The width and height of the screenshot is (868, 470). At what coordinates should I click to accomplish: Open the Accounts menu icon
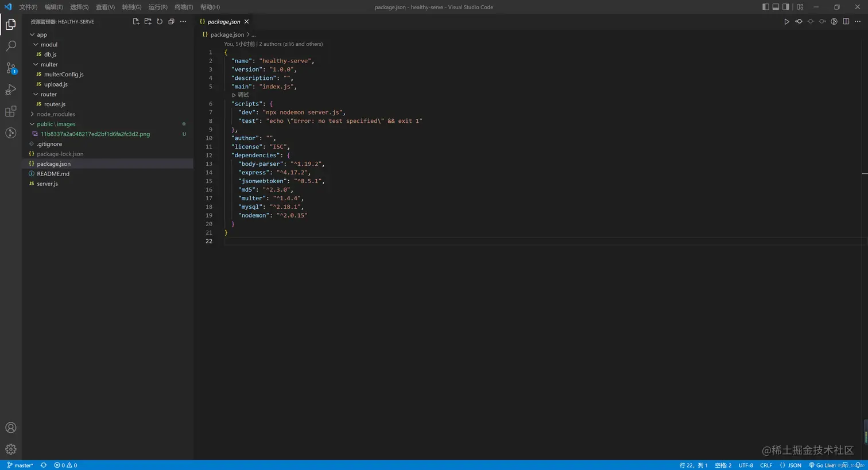pyautogui.click(x=10, y=428)
